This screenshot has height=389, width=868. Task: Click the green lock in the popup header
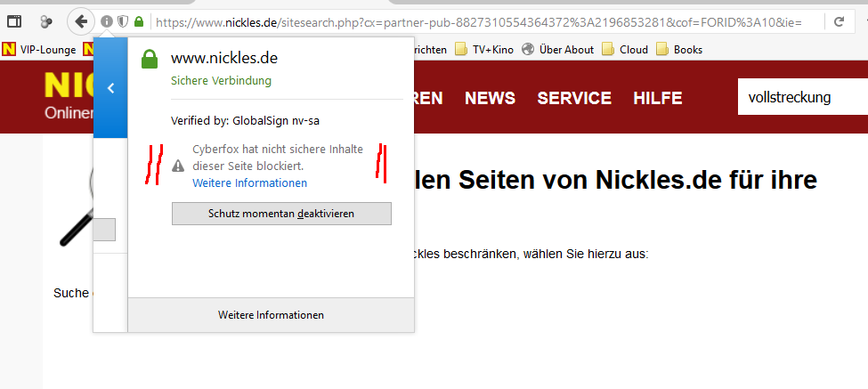tap(150, 59)
